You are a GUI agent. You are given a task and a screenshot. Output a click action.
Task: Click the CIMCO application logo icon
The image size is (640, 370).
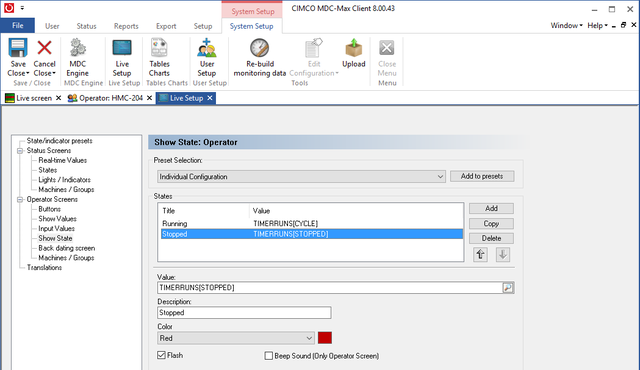point(9,8)
